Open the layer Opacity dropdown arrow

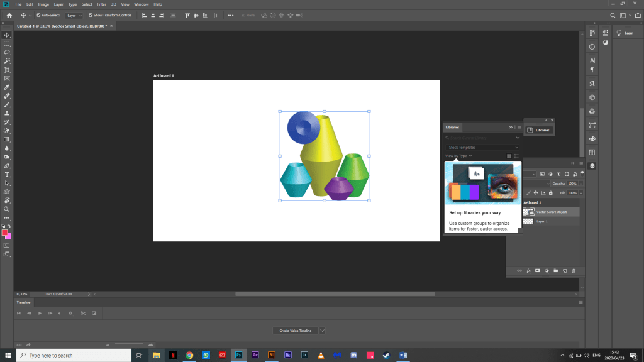[x=581, y=184]
